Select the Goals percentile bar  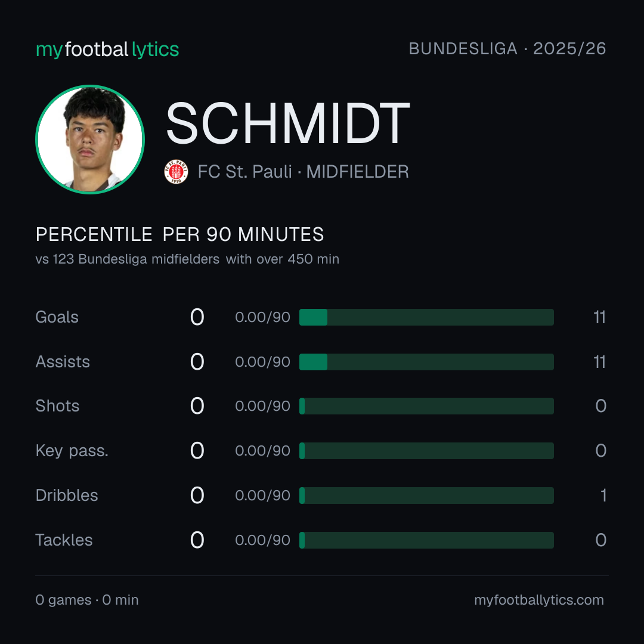[x=426, y=317]
